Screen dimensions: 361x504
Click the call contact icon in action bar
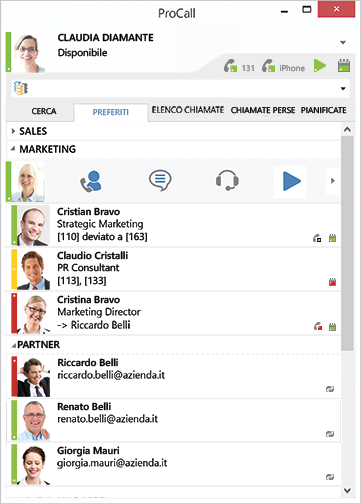tap(91, 181)
